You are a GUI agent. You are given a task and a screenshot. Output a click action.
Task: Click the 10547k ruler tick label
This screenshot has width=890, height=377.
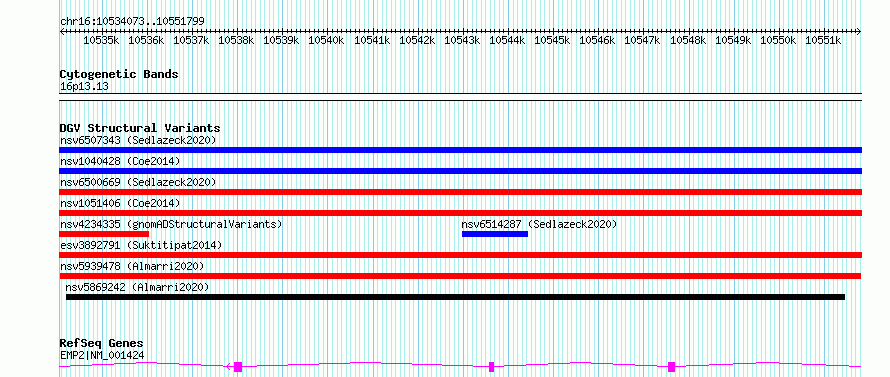(x=643, y=40)
